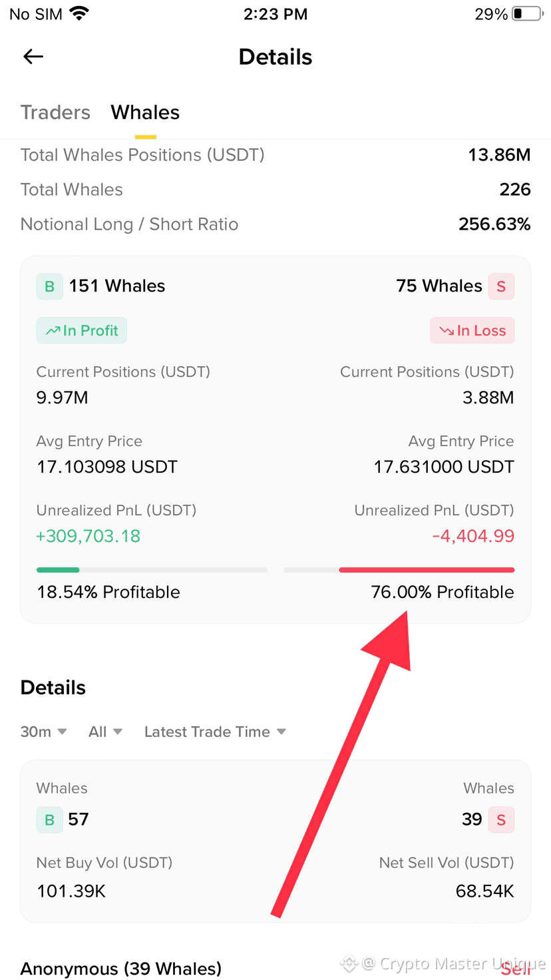Open the Latest Trade Time sort dropdown
The height and width of the screenshot is (980, 551).
[x=215, y=732]
